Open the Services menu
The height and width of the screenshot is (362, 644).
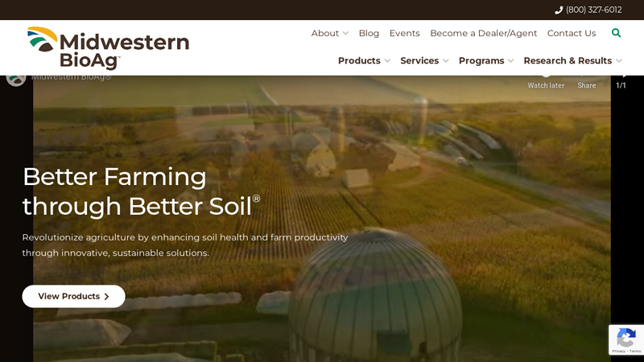click(x=419, y=61)
